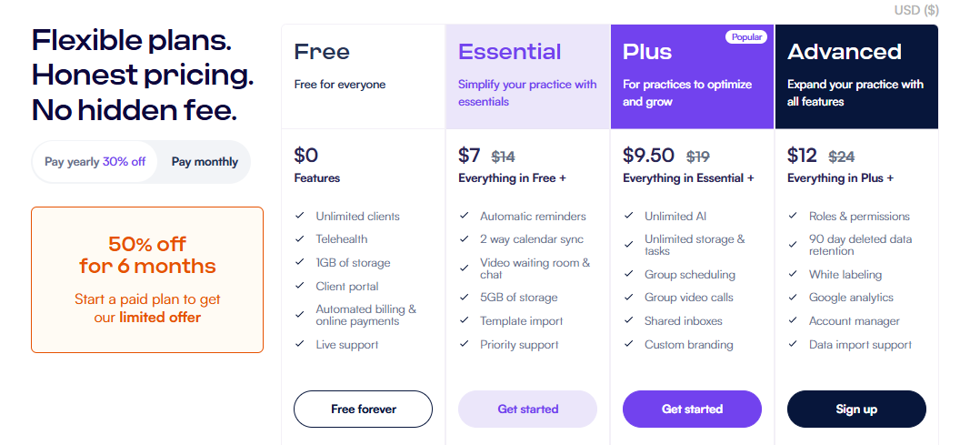Click the Free forever button
The width and height of the screenshot is (980, 445).
[363, 409]
